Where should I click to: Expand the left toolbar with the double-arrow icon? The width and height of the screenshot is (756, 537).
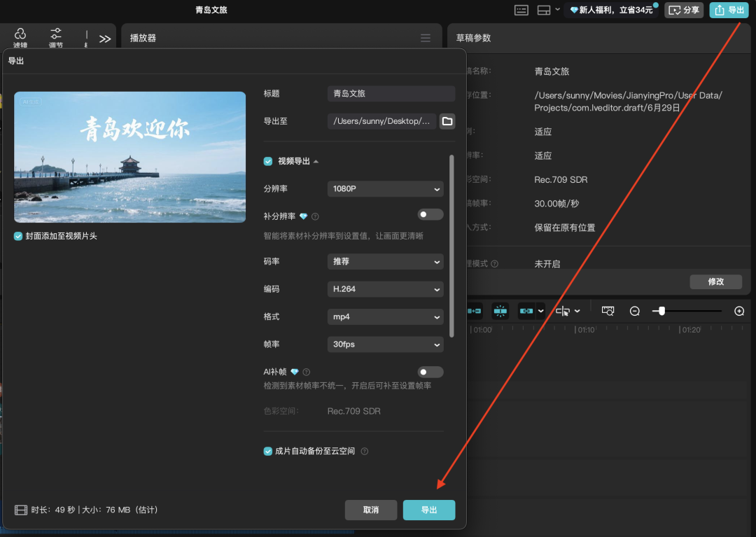point(105,40)
